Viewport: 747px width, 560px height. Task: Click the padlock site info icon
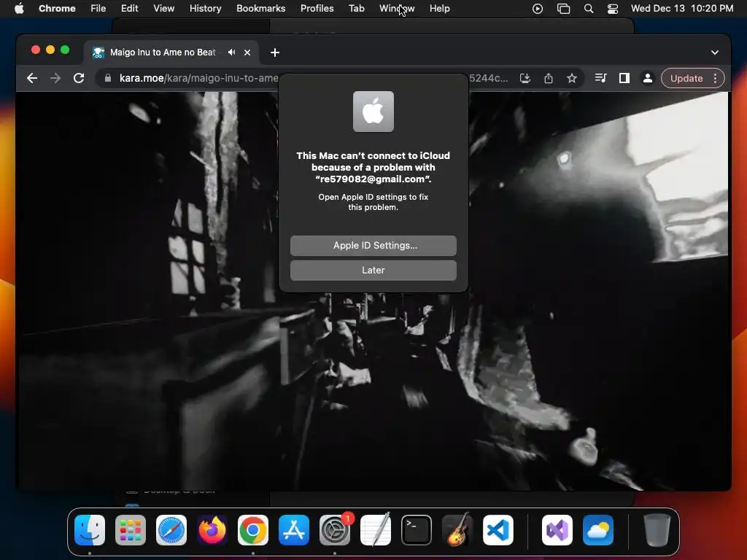click(108, 78)
